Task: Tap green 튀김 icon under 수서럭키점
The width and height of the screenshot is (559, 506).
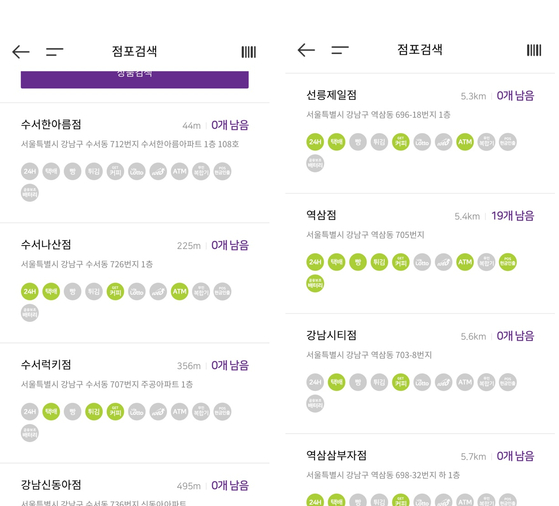Action: 94,412
